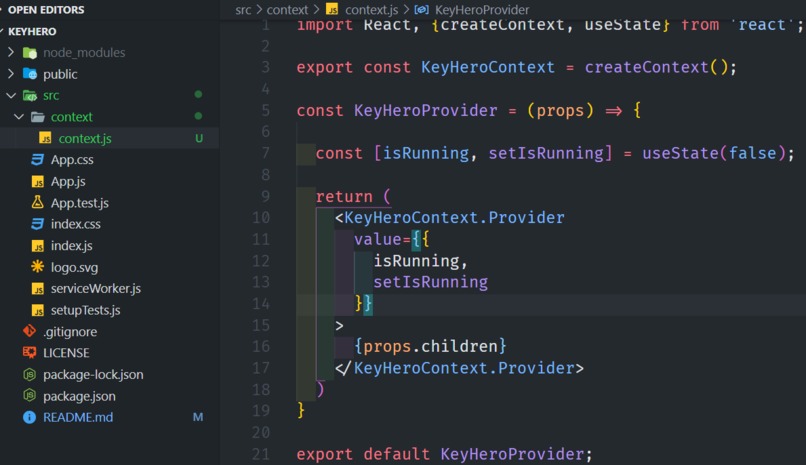Collapse the context folder chevron
This screenshot has height=465, width=806.
pos(19,117)
